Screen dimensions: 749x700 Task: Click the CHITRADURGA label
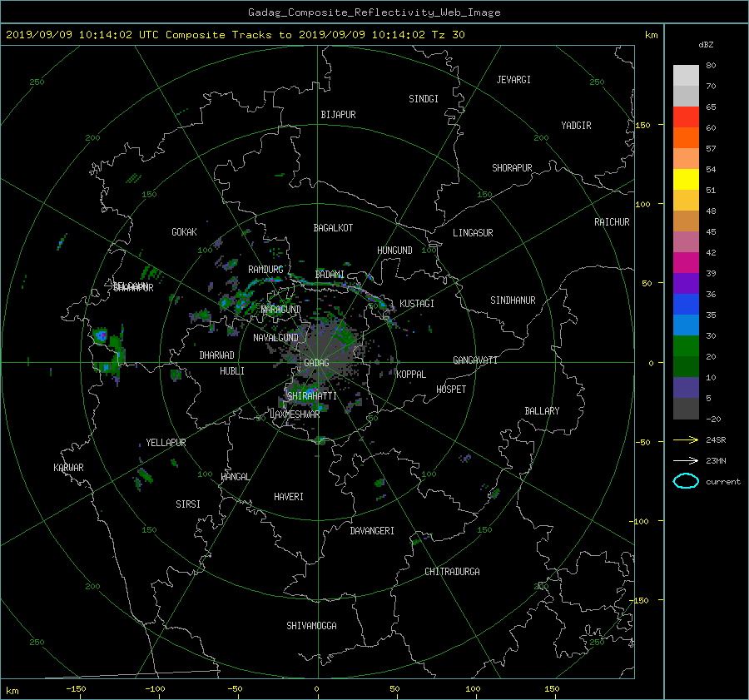452,572
